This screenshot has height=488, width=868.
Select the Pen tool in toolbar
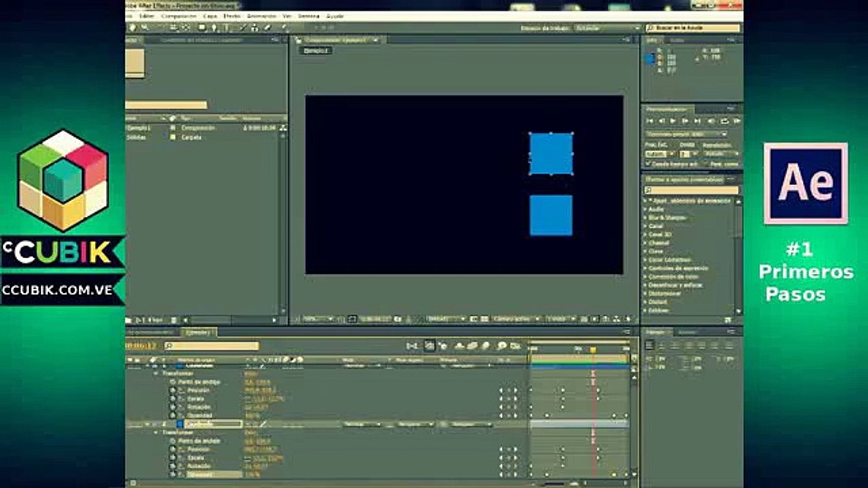coord(214,28)
